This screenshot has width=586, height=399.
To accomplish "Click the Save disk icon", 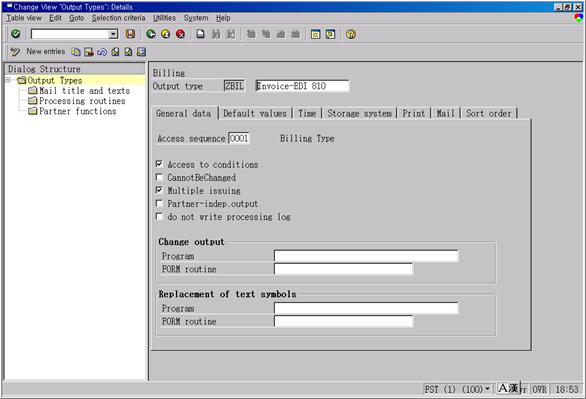I will coord(130,34).
